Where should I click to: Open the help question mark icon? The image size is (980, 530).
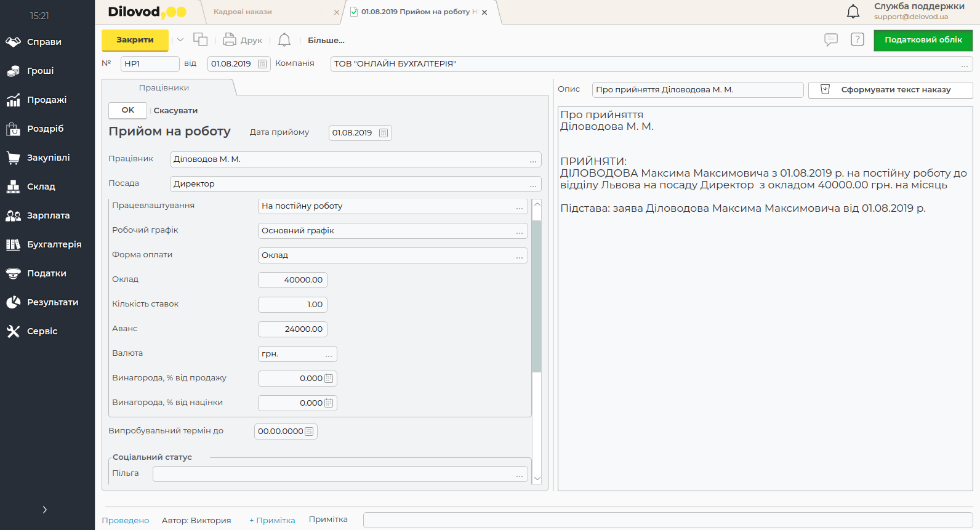[857, 39]
